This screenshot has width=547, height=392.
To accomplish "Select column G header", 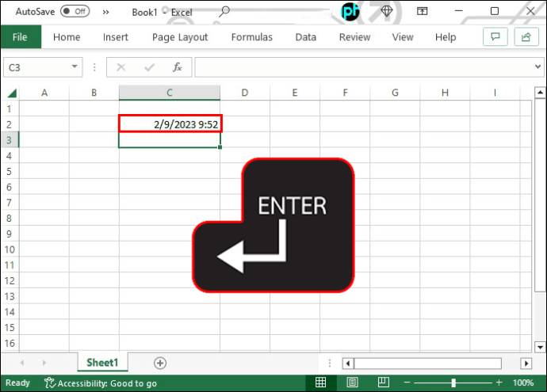I will coord(395,93).
